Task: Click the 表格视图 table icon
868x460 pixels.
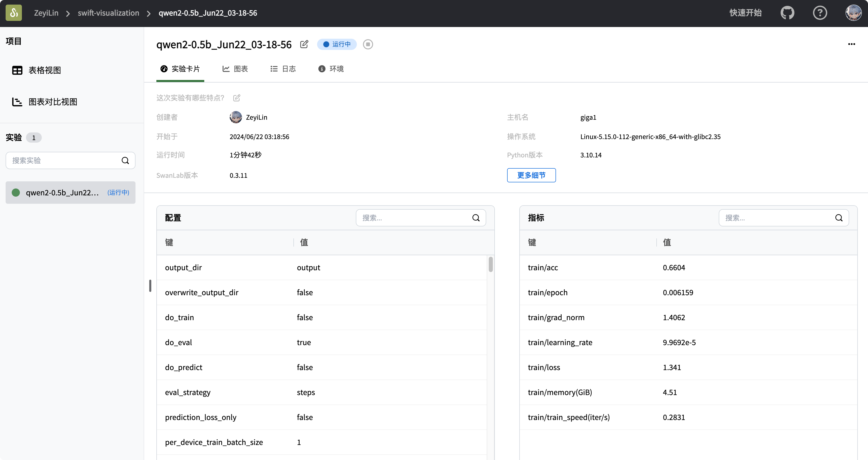Action: coord(17,70)
